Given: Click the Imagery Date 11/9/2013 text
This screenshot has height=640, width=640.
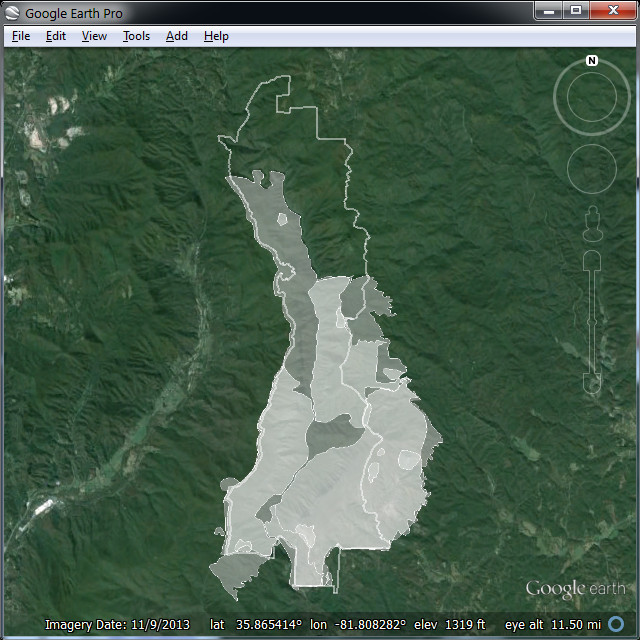Looking at the screenshot, I should click(117, 624).
